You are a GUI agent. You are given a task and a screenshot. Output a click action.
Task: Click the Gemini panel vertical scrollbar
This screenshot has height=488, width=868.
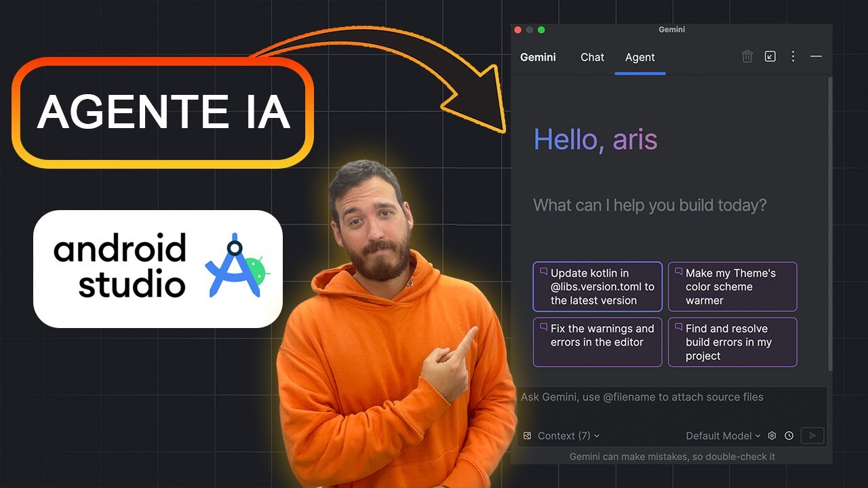tap(830, 224)
